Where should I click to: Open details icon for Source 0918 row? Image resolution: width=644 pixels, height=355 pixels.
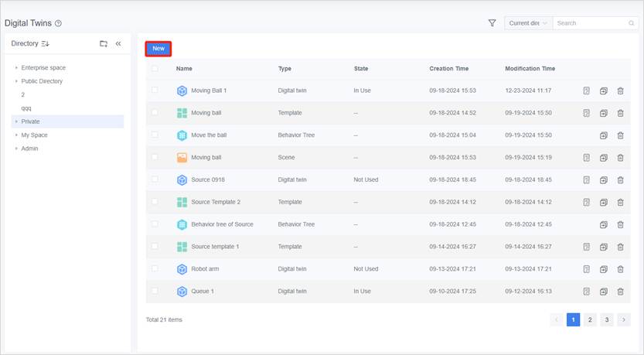[x=586, y=180]
